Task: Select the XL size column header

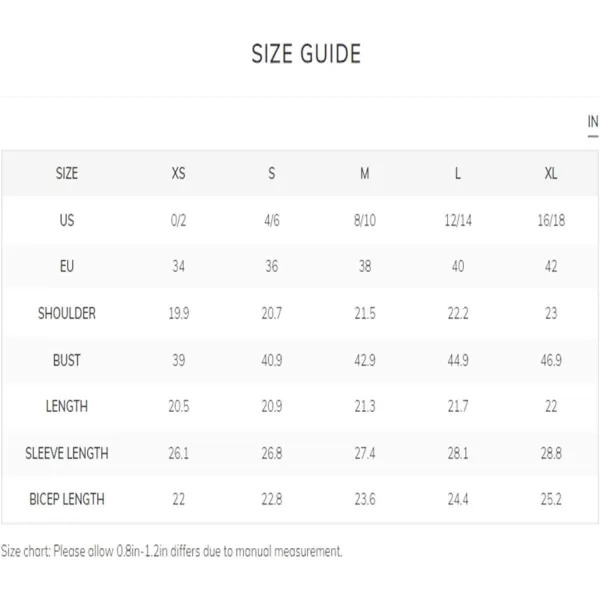Action: 551,173
